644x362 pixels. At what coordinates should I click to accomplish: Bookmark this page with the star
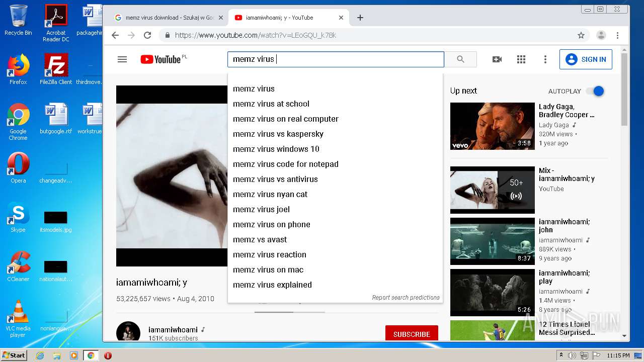click(581, 35)
